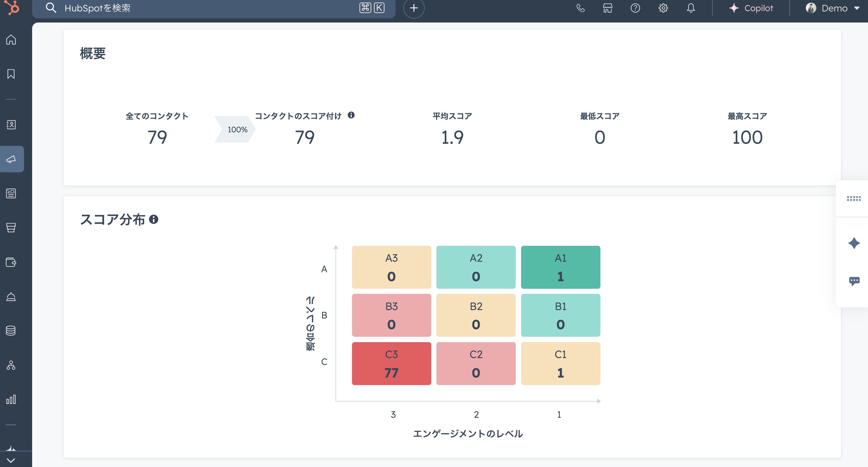Open the CRM contacts sidebar icon
This screenshot has width=868, height=467.
(11, 125)
